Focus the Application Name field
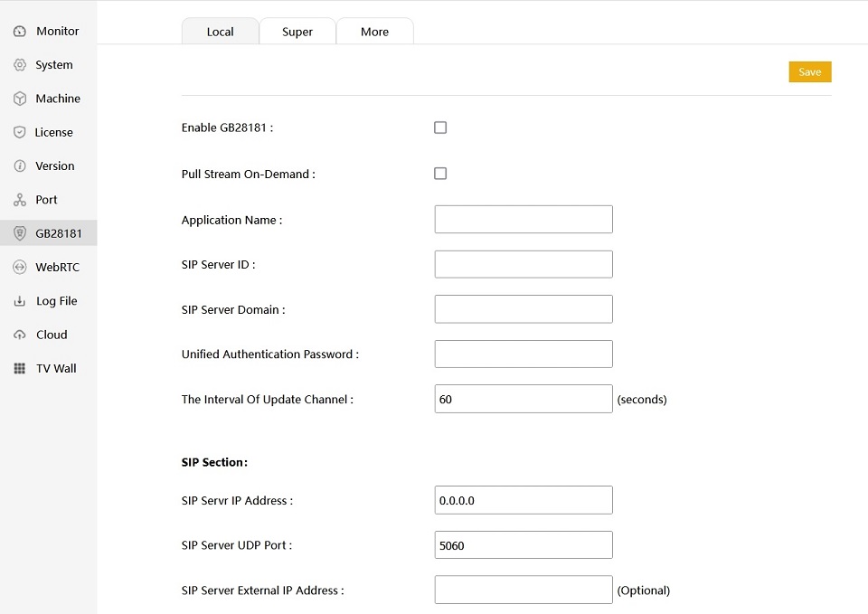The image size is (868, 614). click(524, 219)
